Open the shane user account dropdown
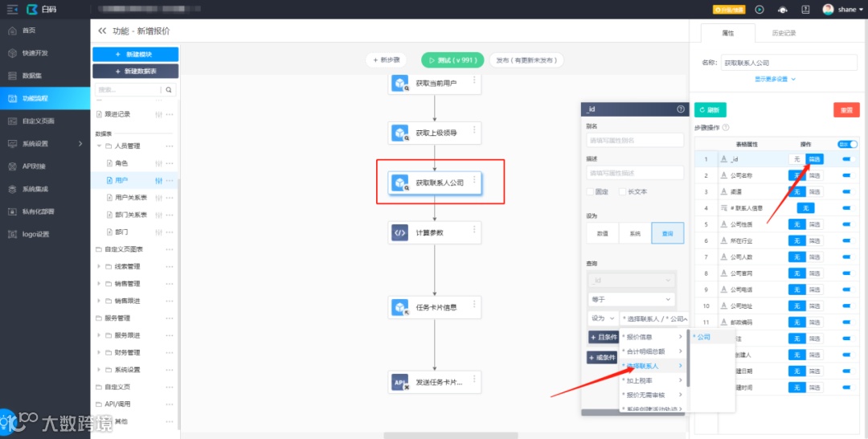This screenshot has width=868, height=439. [843, 10]
